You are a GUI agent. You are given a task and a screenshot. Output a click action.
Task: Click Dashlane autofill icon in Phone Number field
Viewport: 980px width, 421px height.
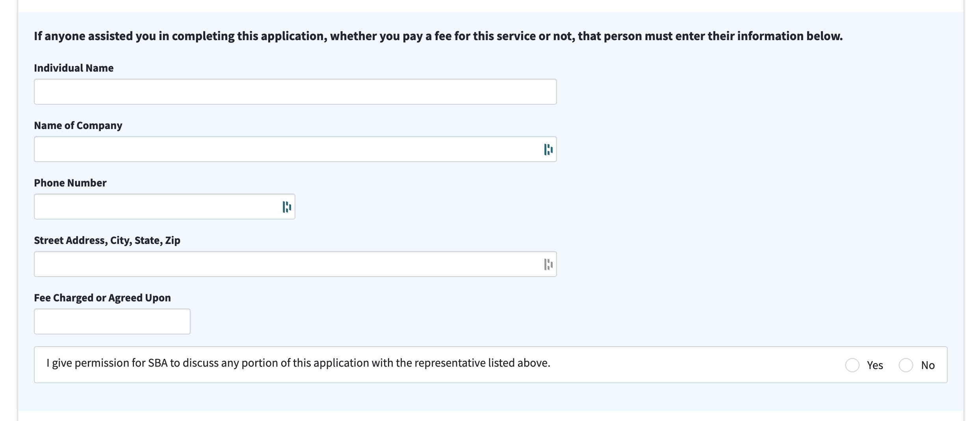[287, 207]
